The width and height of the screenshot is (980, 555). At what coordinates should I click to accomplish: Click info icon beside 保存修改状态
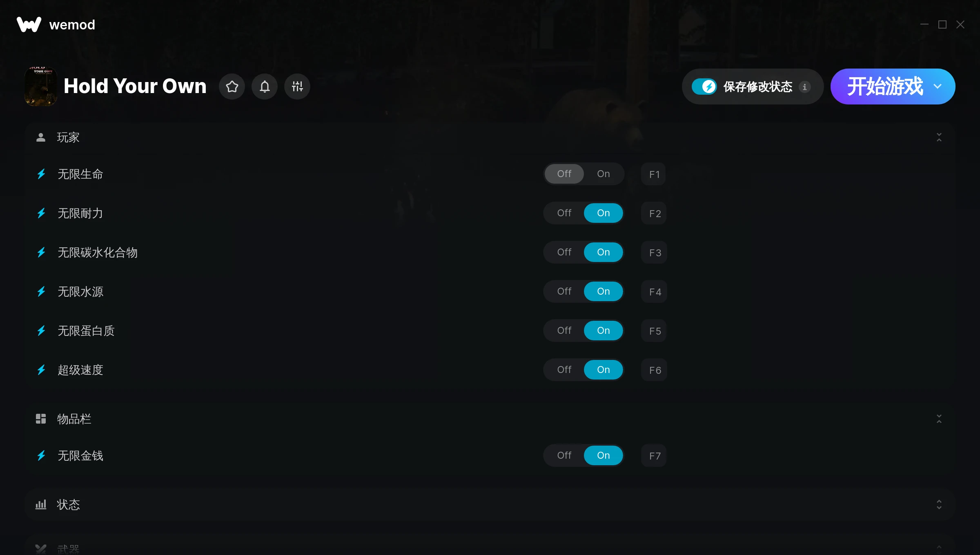coord(805,87)
